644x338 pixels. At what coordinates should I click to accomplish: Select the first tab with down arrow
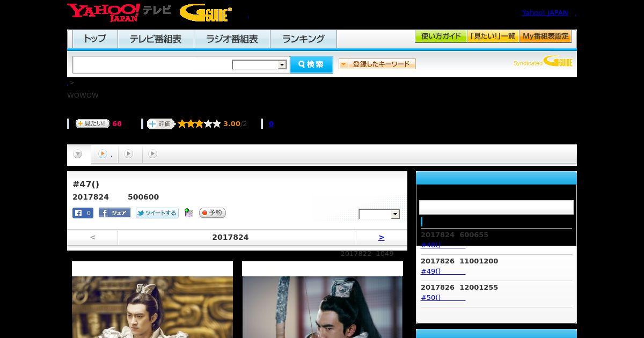78,154
